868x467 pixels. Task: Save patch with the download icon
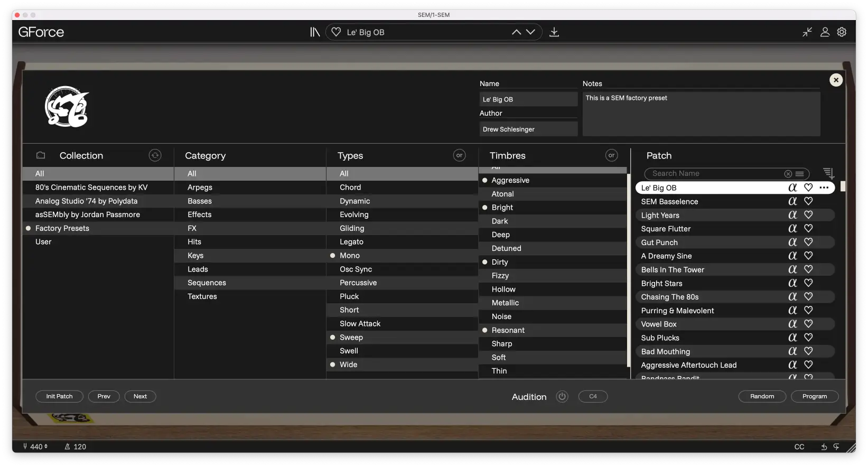point(554,32)
